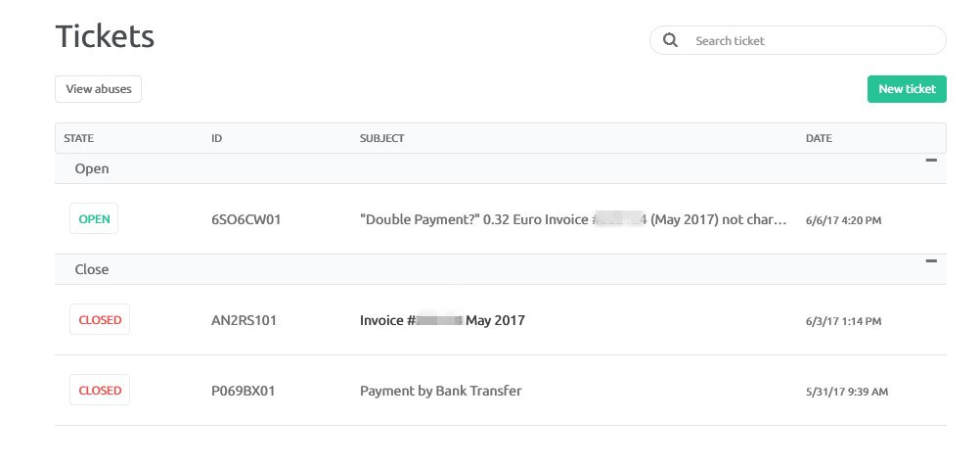Click CLOSED badge for ticket AN2RS101

click(100, 319)
